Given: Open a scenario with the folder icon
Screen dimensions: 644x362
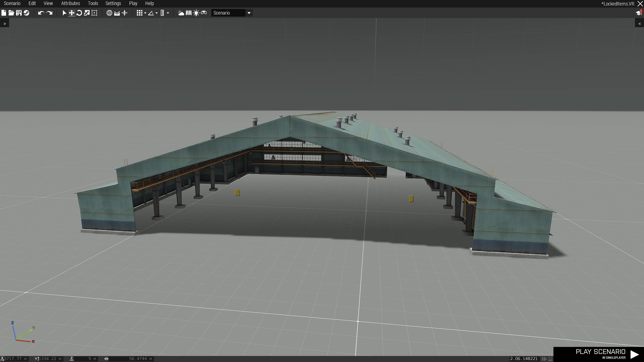Looking at the screenshot, I should click(x=11, y=13).
